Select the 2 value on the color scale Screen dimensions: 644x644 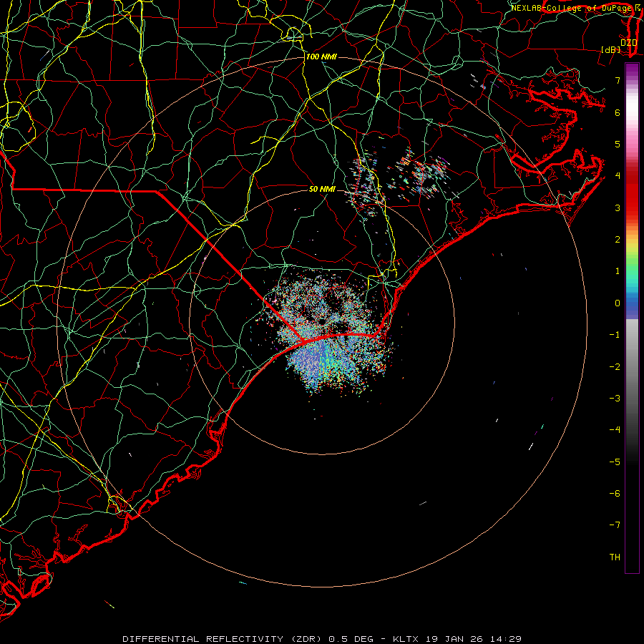click(x=618, y=240)
